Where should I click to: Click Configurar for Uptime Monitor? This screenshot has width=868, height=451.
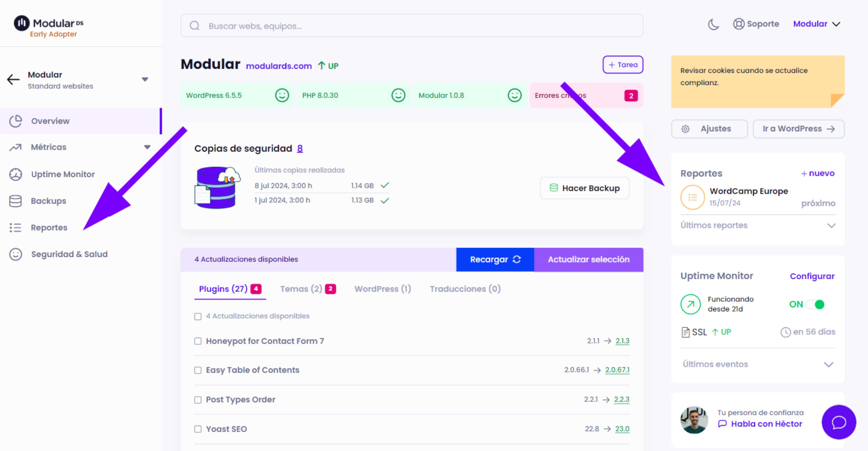[812, 276]
